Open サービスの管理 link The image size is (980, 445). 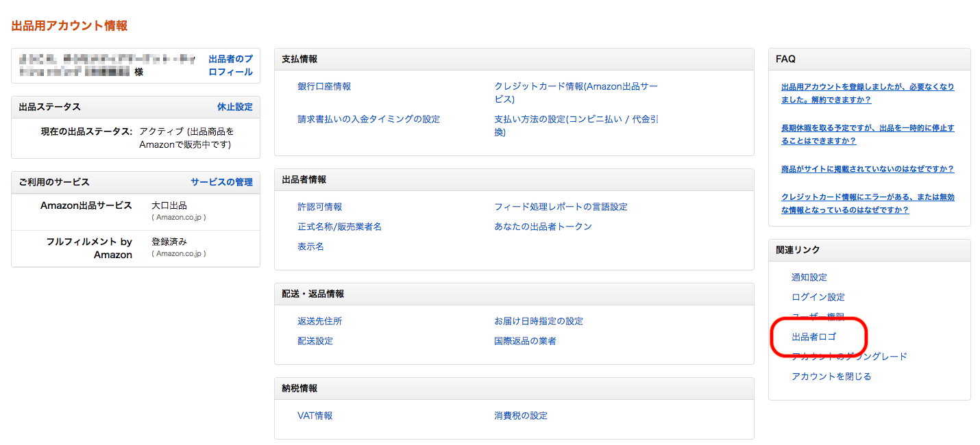pos(221,182)
